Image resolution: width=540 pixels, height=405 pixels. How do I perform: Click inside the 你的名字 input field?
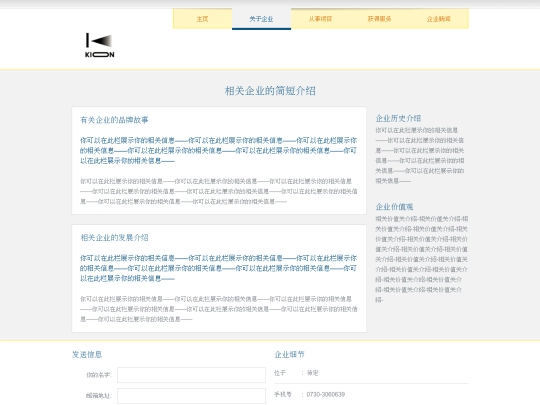coord(191,375)
